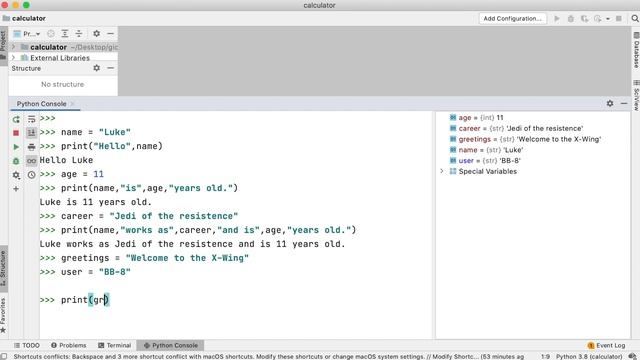
Task: Open SciView side panel
Action: 636,95
